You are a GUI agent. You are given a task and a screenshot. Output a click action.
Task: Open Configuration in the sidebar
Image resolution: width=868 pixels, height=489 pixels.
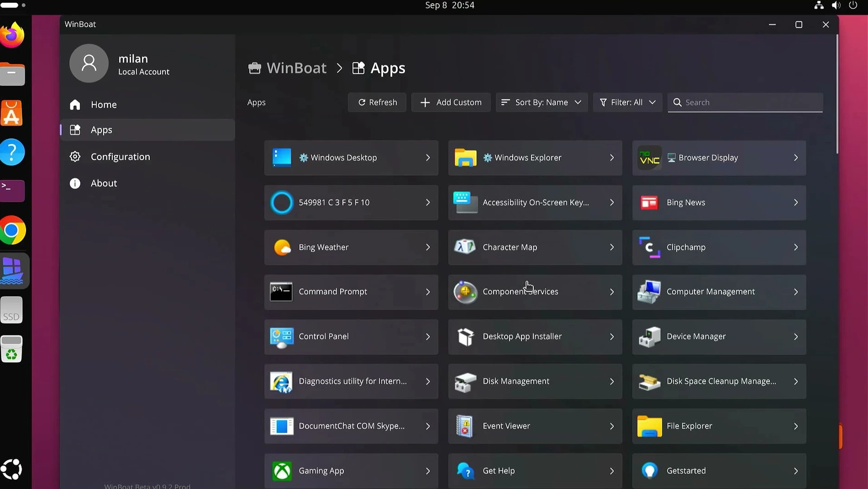click(148, 157)
